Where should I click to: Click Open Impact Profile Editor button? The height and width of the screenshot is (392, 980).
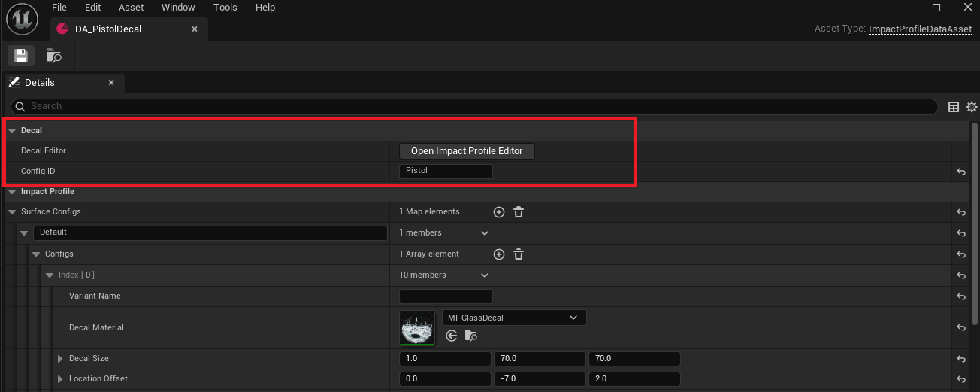[466, 151]
